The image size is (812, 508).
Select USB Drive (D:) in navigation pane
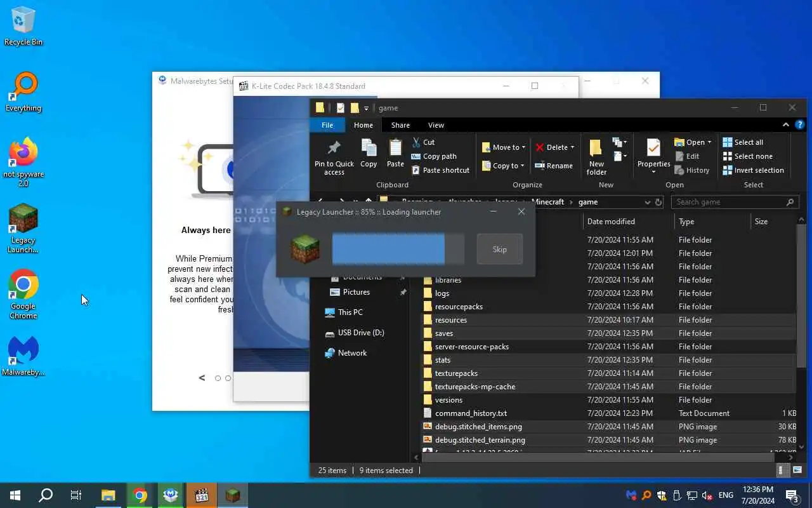point(360,333)
